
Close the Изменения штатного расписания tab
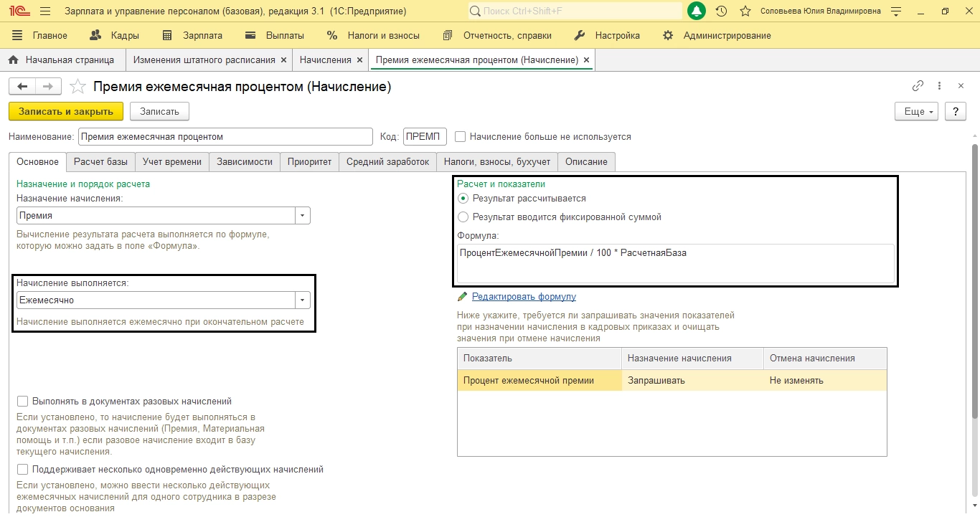284,60
